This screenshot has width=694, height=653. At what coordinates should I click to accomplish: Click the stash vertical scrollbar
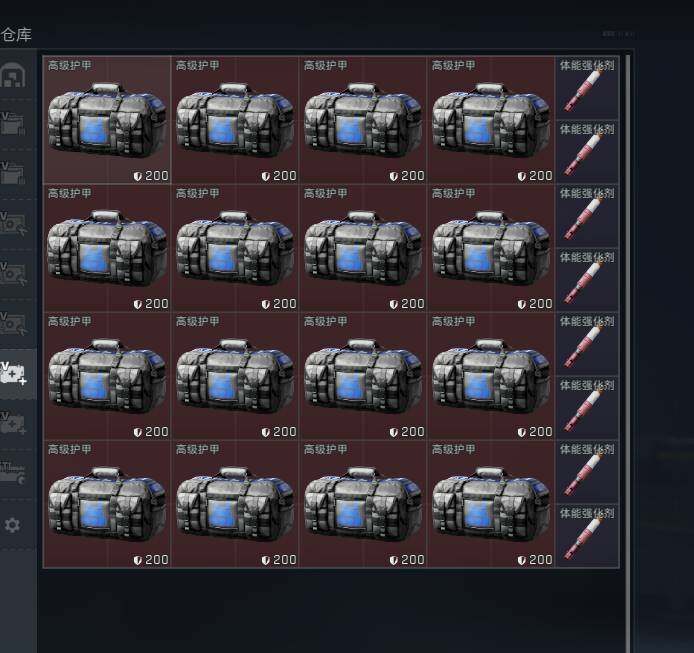(x=628, y=353)
